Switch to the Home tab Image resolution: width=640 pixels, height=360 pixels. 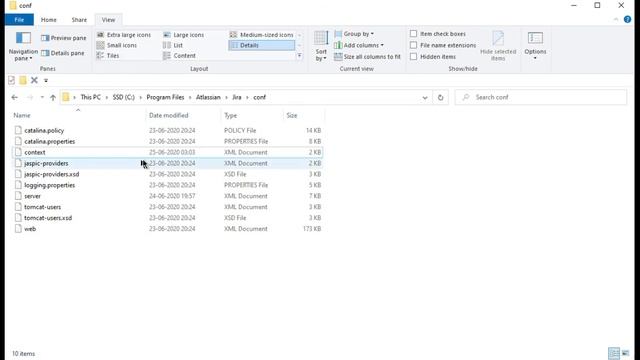(x=49, y=20)
